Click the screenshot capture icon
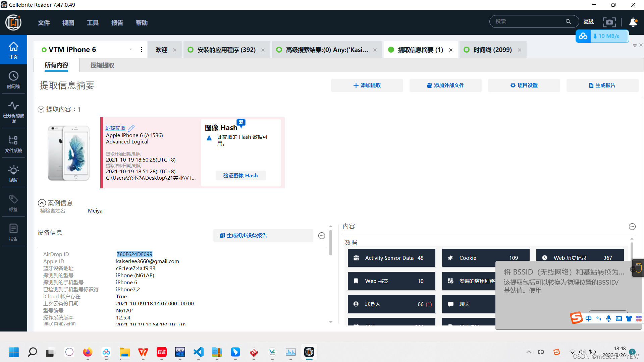 (x=609, y=22)
